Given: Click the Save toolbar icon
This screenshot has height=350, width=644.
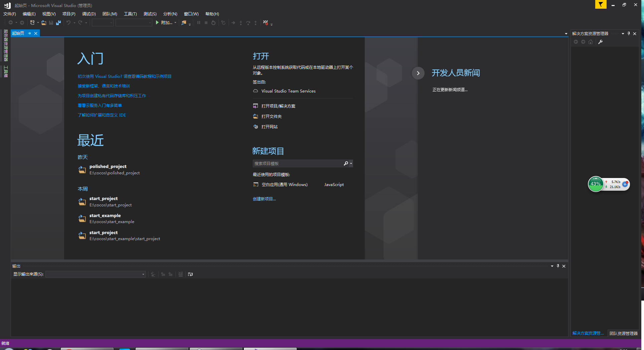Looking at the screenshot, I should tap(51, 23).
